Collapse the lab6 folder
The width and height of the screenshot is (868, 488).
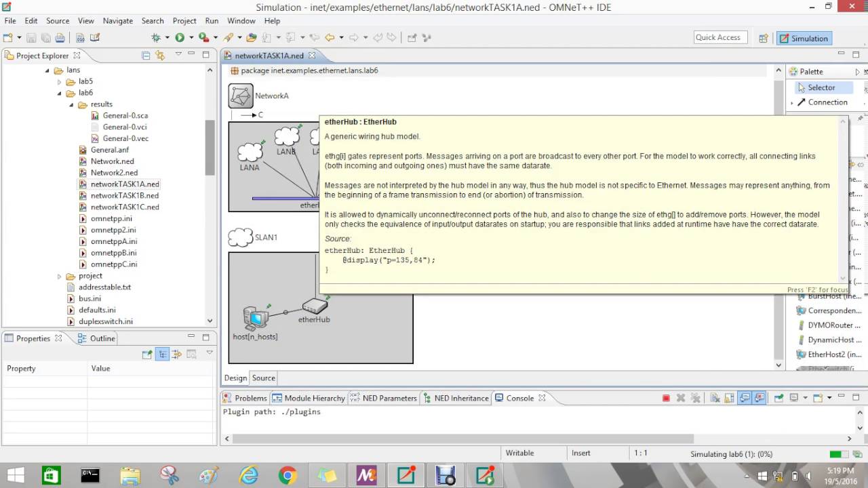click(60, 93)
